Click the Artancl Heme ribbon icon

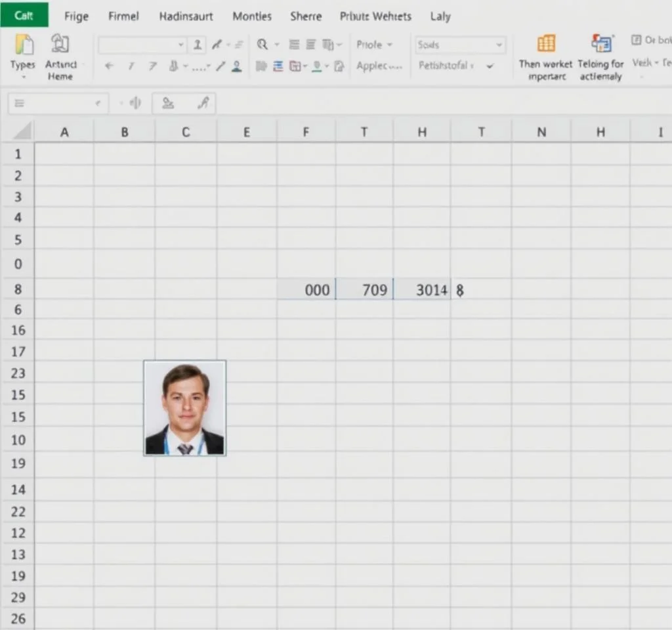60,44
